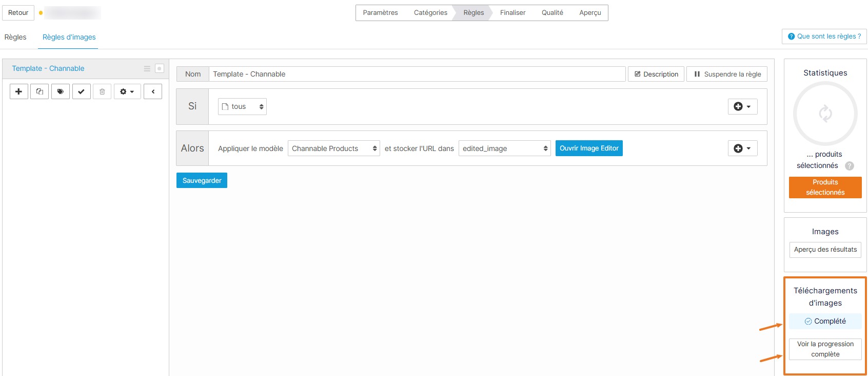Screen dimensions: 868x376
Task: Click the Téléchargements d'images heading
Action: pos(825,297)
